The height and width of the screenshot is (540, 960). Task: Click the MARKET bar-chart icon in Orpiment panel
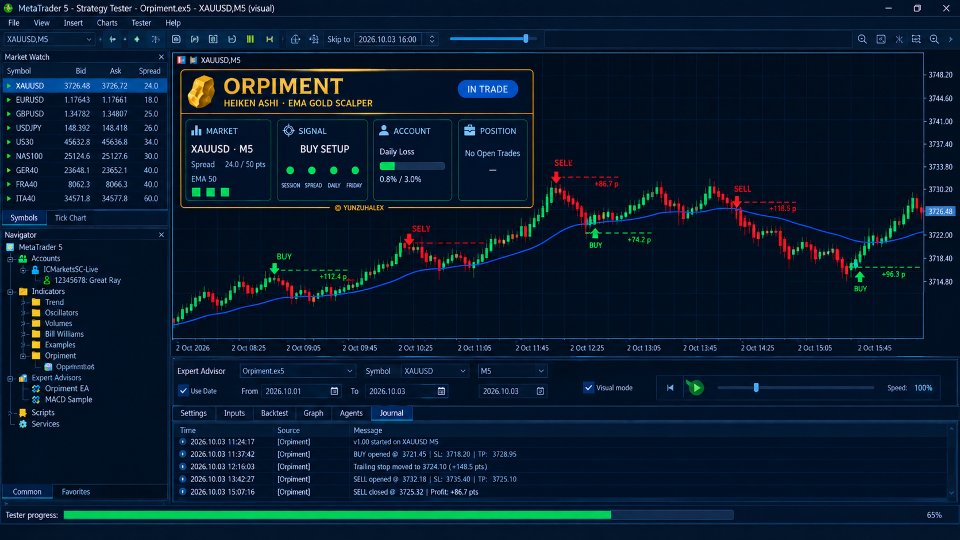click(197, 130)
